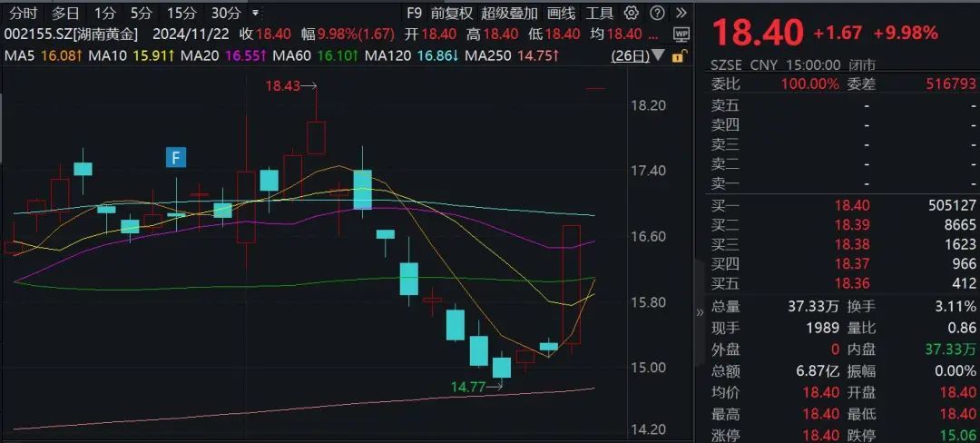Collapse side panel using left-edge double arrow
The width and height of the screenshot is (980, 443).
pyautogui.click(x=700, y=311)
